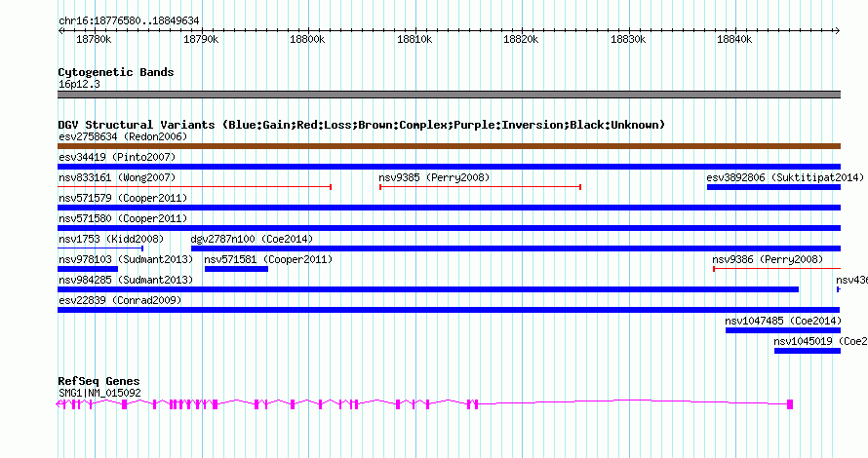
Task: Click the RefSeq Genes track title
Action: (x=99, y=381)
